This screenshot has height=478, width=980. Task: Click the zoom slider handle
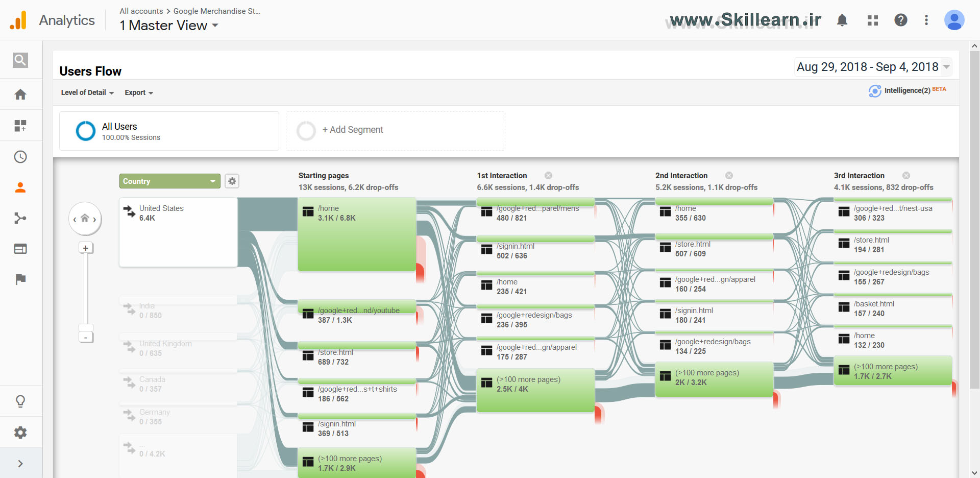[x=86, y=327]
